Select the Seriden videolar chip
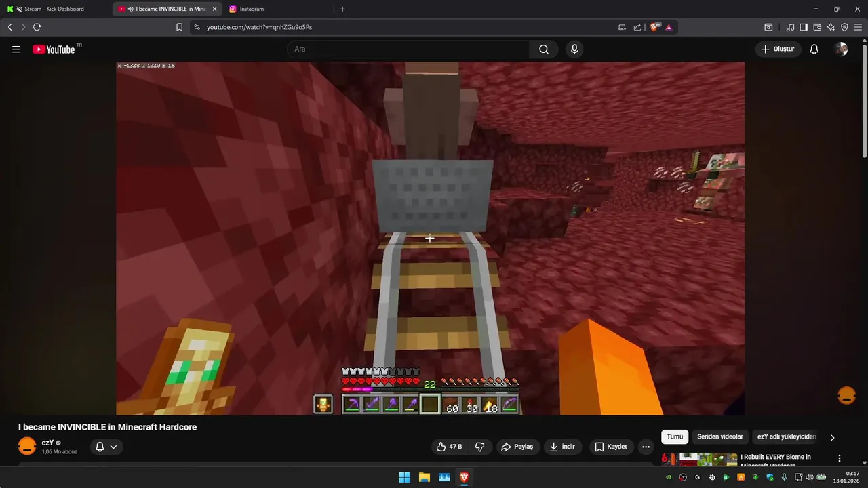This screenshot has height=488, width=868. pos(720,437)
